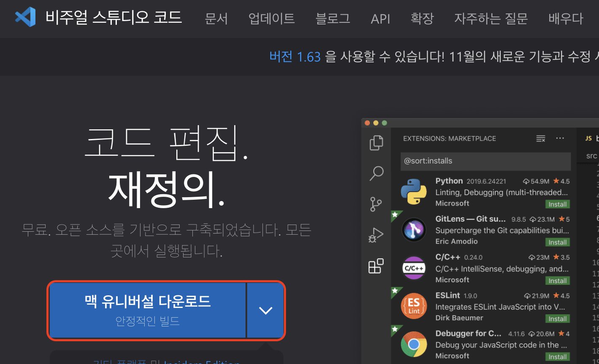
Task: Open the 업데이트 menu item
Action: click(272, 19)
